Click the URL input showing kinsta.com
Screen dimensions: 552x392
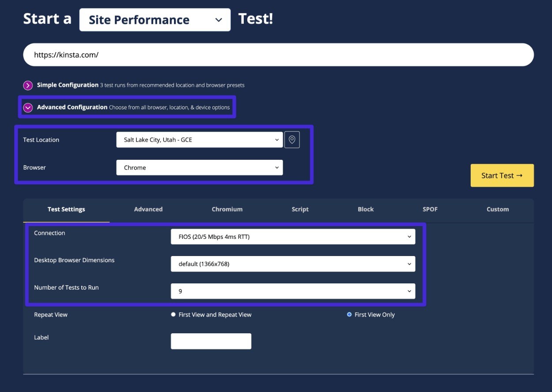278,54
